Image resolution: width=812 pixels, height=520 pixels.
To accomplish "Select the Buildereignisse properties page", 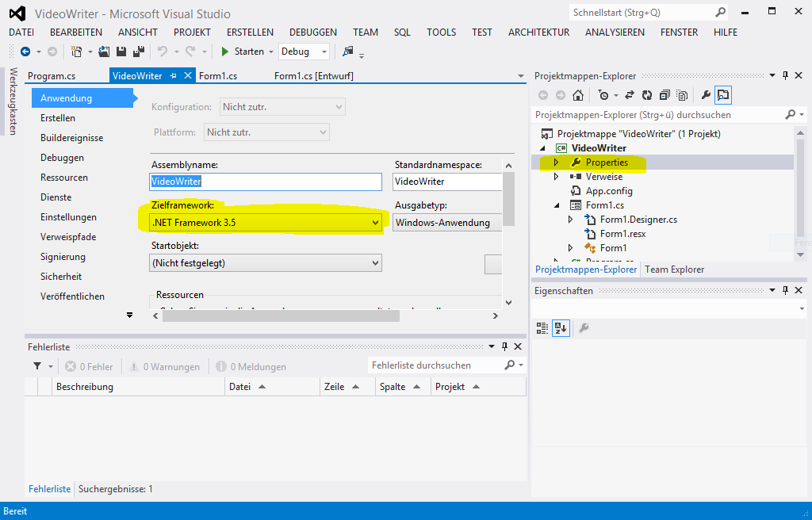I will pyautogui.click(x=72, y=138).
